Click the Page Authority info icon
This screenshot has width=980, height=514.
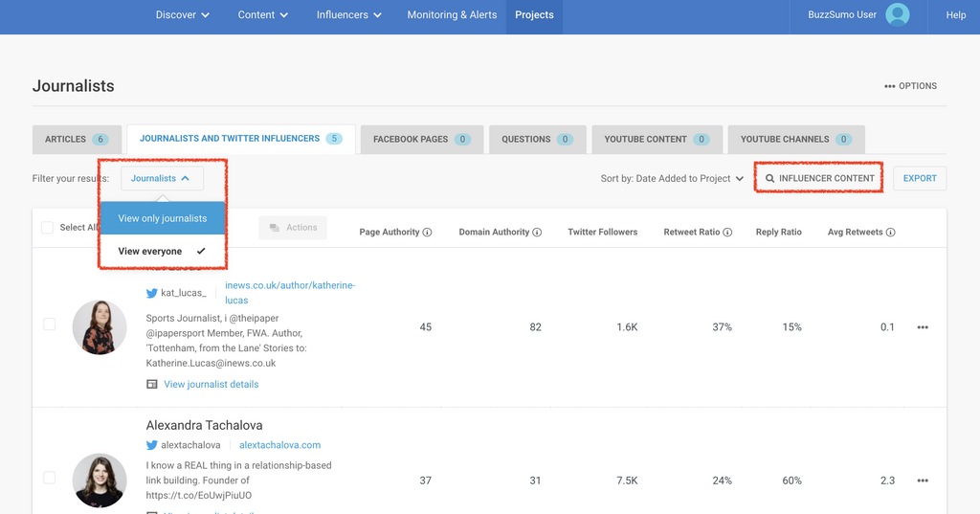(427, 233)
